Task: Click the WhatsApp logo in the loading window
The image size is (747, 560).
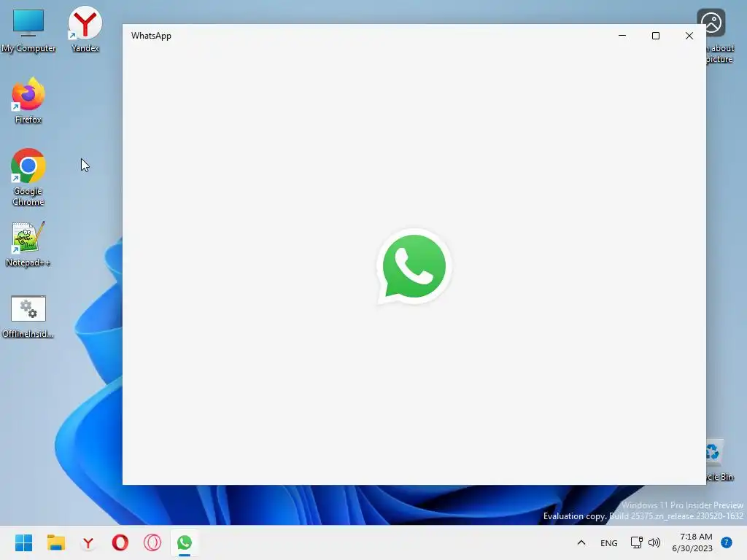Action: click(414, 267)
